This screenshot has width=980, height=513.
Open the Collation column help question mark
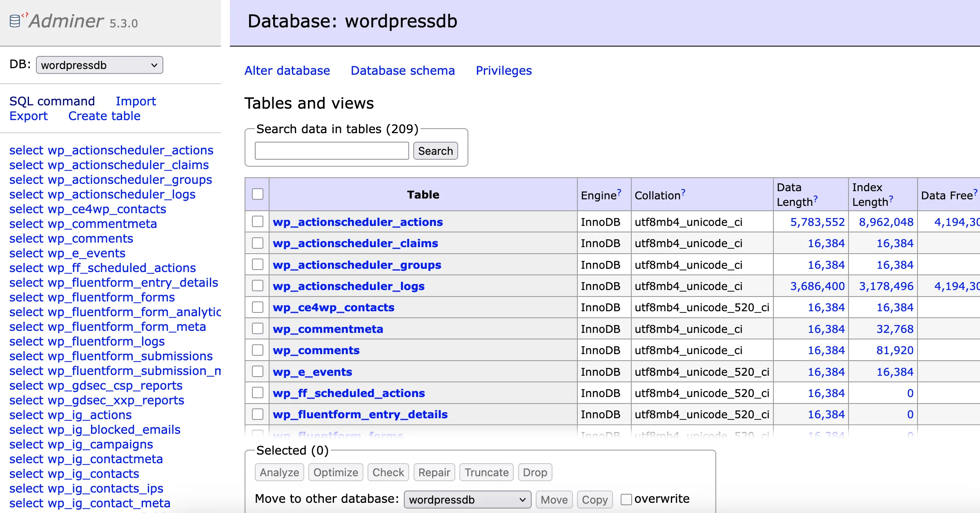click(x=683, y=192)
